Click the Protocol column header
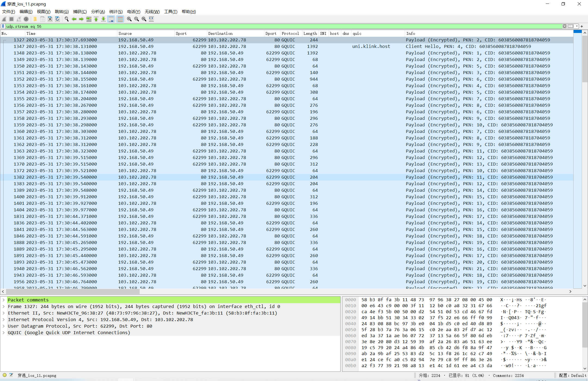The width and height of the screenshot is (588, 381). pyautogui.click(x=290, y=33)
